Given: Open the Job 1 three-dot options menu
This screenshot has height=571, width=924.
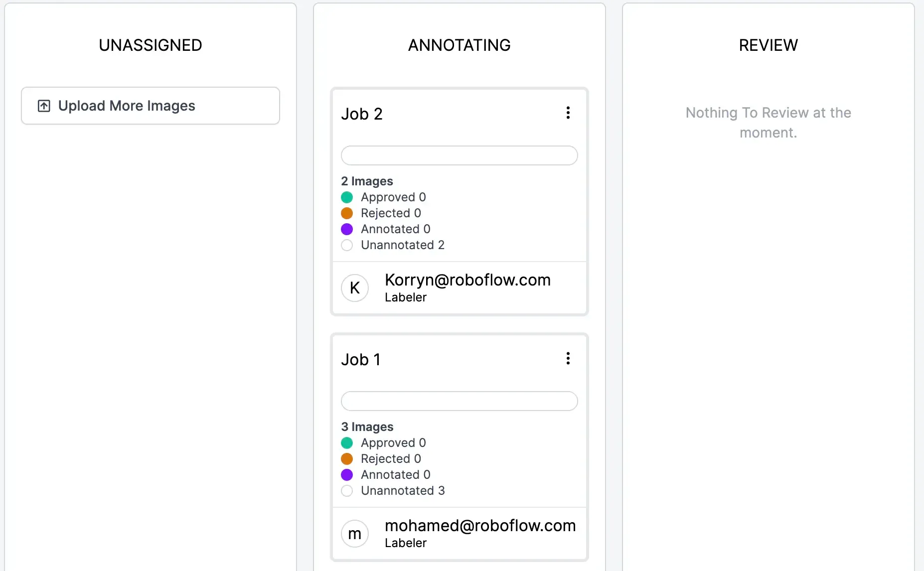Looking at the screenshot, I should pos(568,359).
